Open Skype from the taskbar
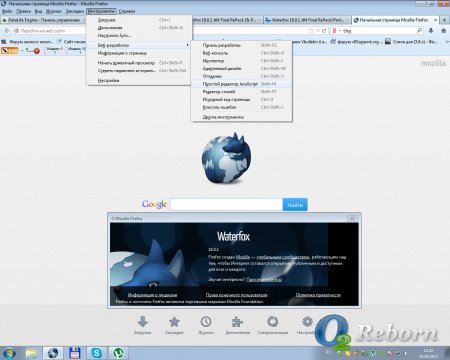Image resolution: width=450 pixels, height=360 pixels. tap(97, 353)
